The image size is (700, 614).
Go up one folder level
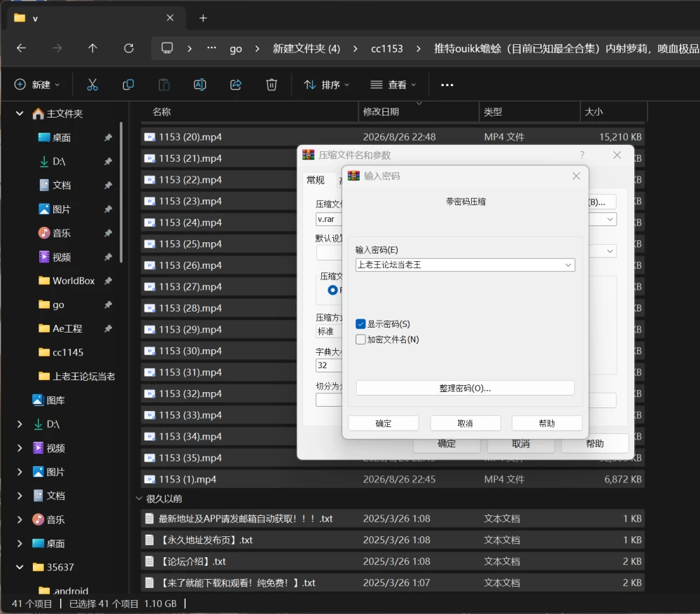(92, 48)
